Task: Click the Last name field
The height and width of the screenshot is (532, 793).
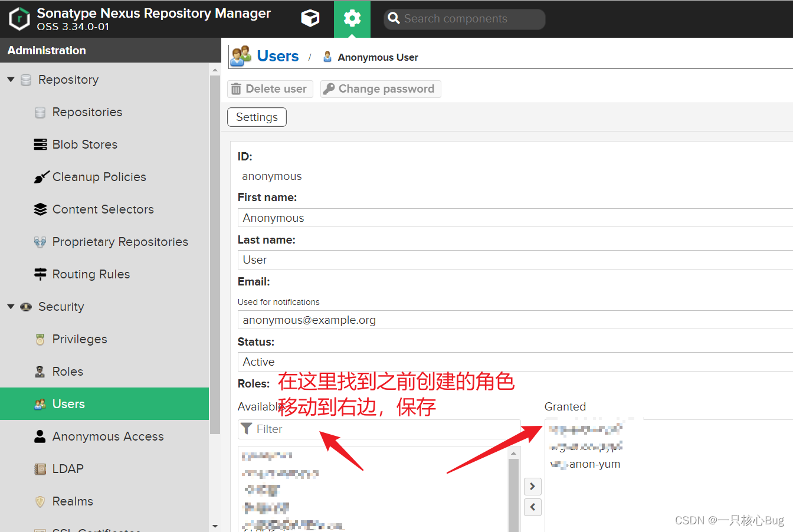Action: tap(515, 260)
